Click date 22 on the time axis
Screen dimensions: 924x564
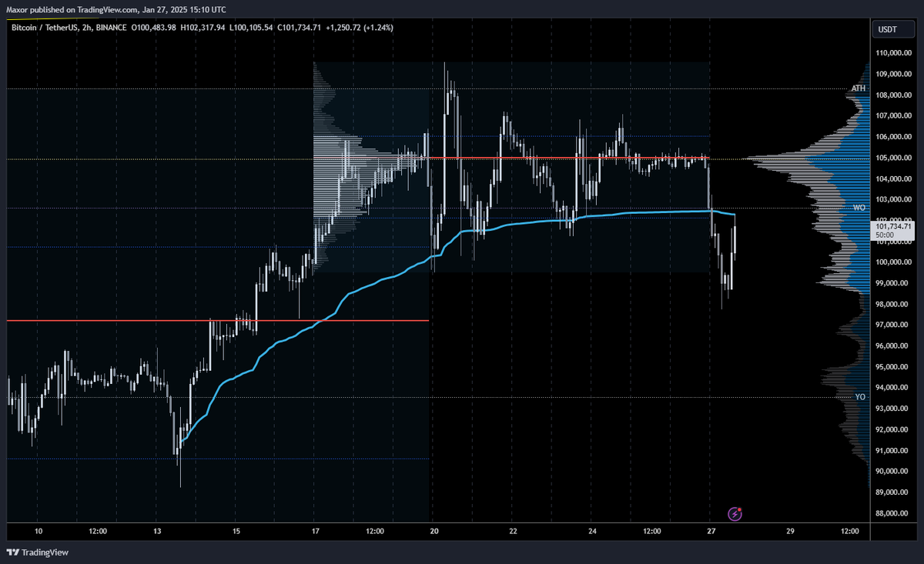[x=513, y=531]
